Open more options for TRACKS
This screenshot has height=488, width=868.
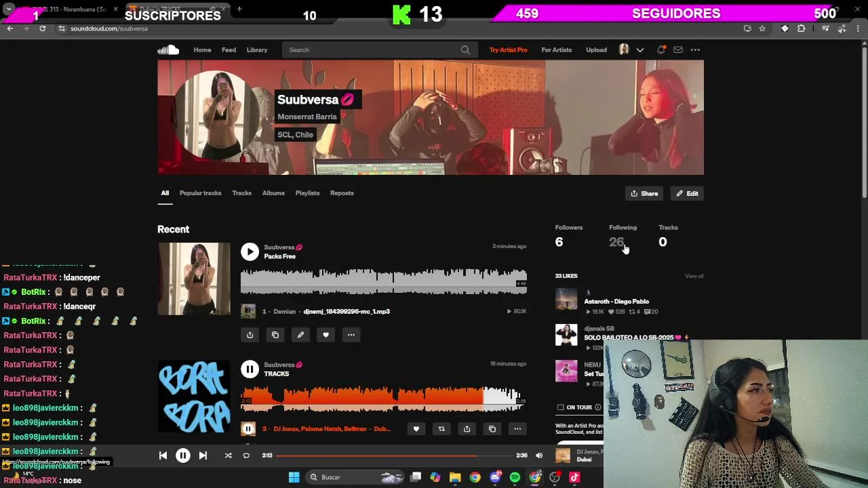(517, 428)
